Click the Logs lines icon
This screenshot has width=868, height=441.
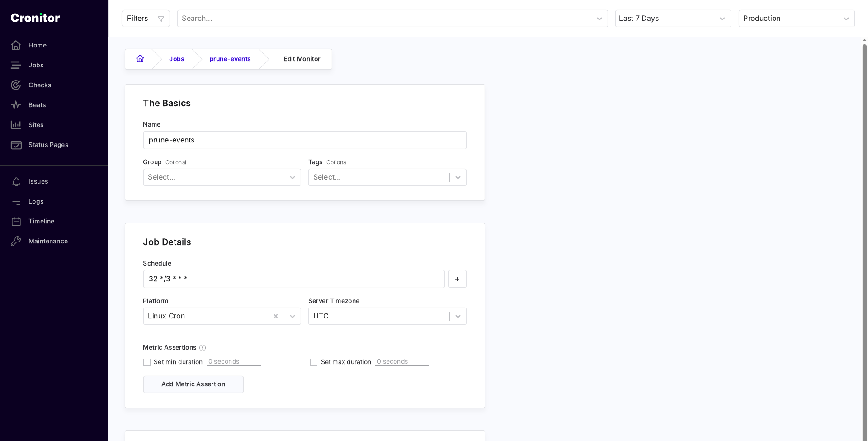16,201
